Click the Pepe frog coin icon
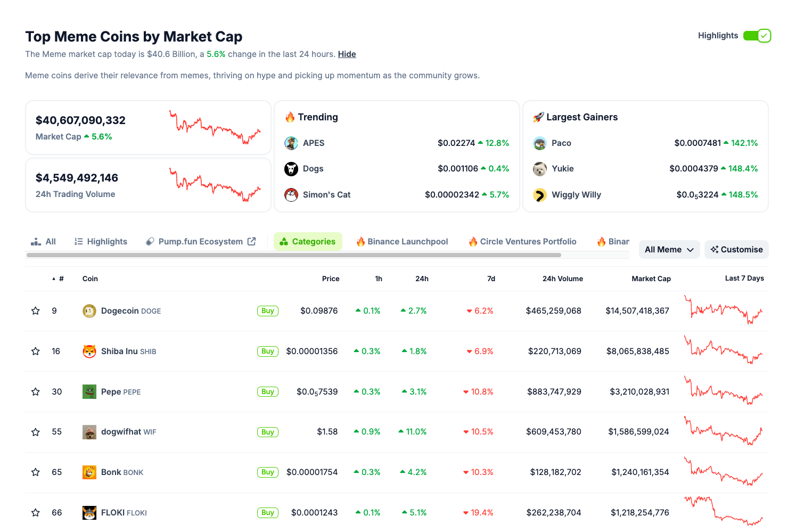This screenshot has width=804, height=532. point(89,392)
